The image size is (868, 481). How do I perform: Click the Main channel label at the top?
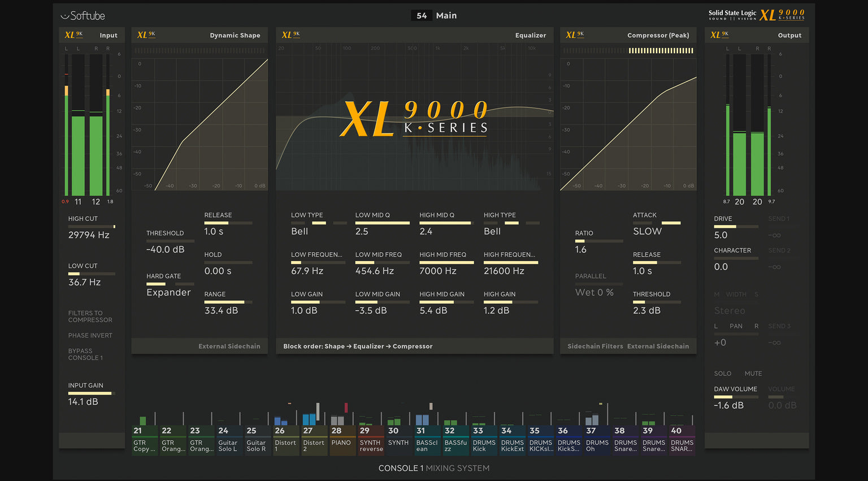[x=446, y=15]
